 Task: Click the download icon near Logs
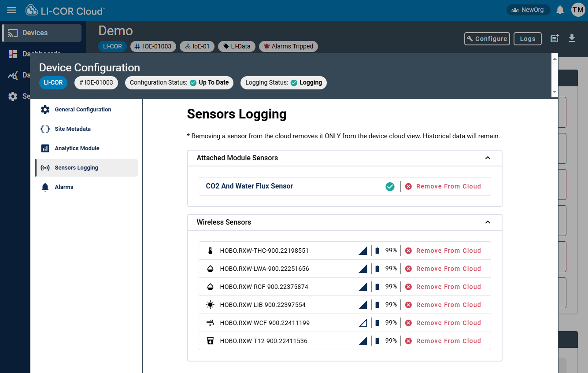(x=572, y=39)
